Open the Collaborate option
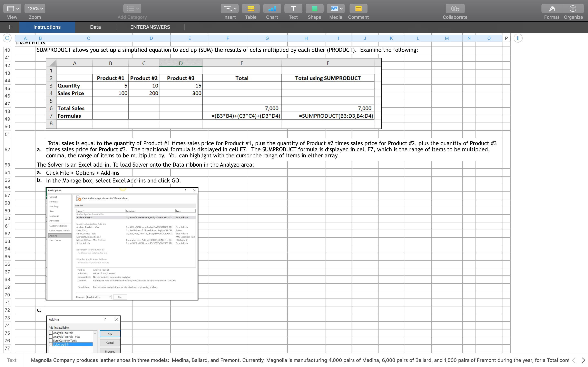 pyautogui.click(x=455, y=9)
